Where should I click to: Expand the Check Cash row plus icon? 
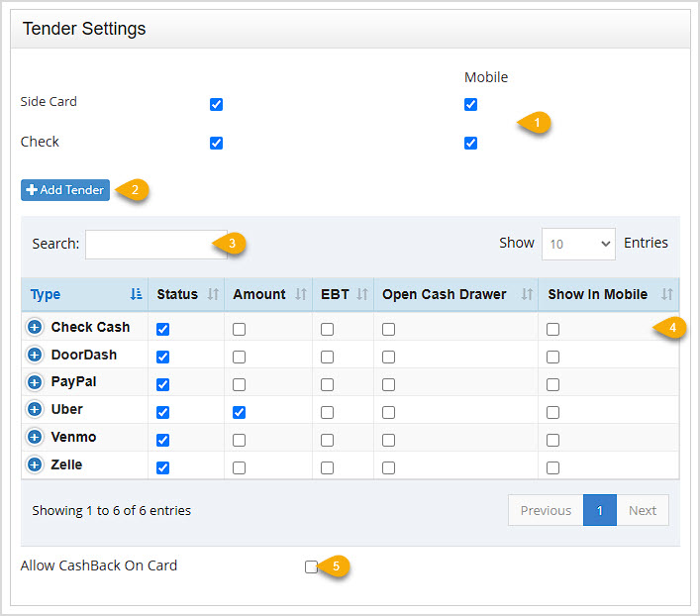click(x=35, y=327)
